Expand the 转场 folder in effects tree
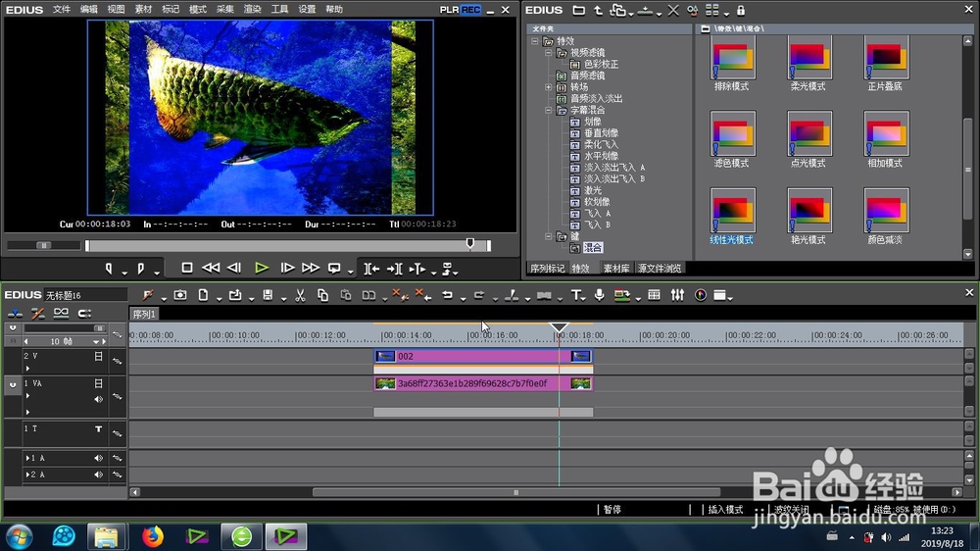The width and height of the screenshot is (980, 551). (548, 87)
